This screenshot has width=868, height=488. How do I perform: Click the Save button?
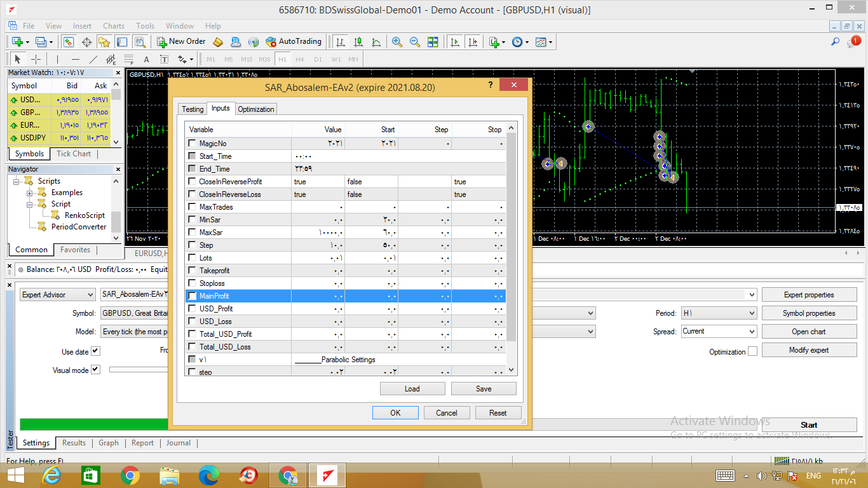484,389
